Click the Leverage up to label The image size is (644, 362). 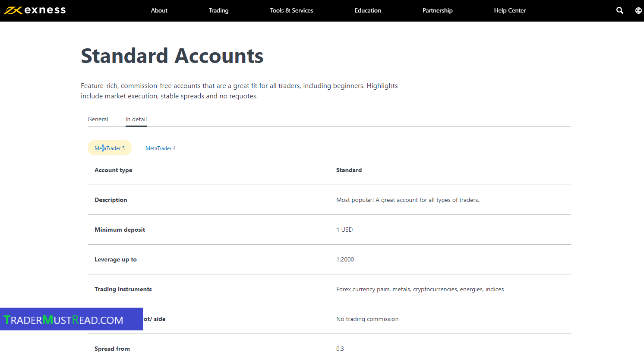click(x=116, y=259)
